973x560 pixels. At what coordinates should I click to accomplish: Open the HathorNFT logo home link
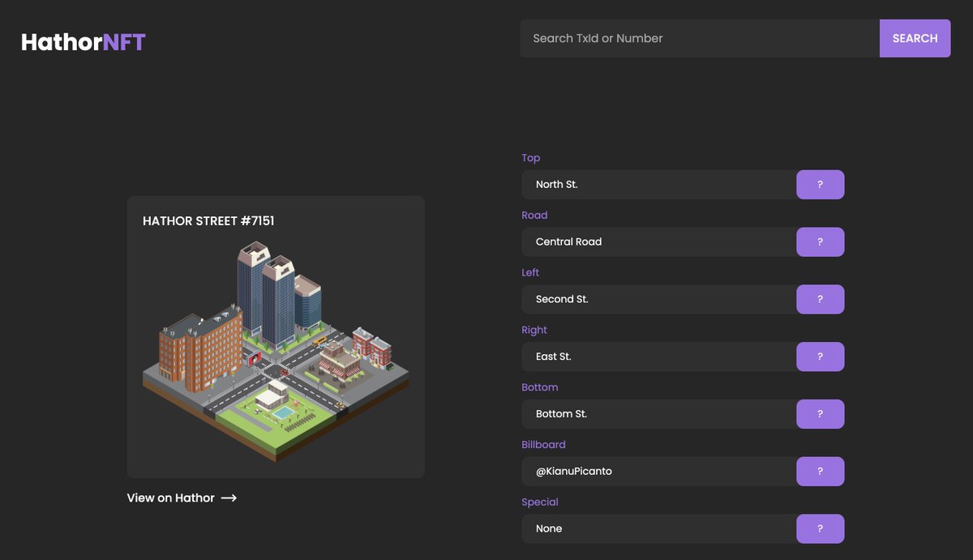coord(84,41)
